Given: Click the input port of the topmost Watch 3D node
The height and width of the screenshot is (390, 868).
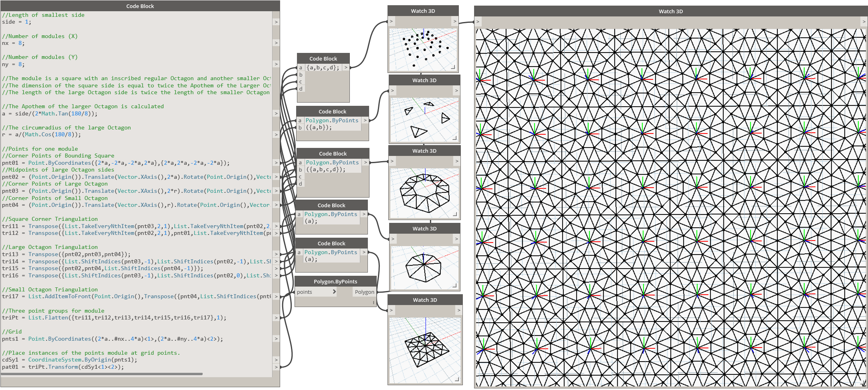Looking at the screenshot, I should pyautogui.click(x=392, y=21).
